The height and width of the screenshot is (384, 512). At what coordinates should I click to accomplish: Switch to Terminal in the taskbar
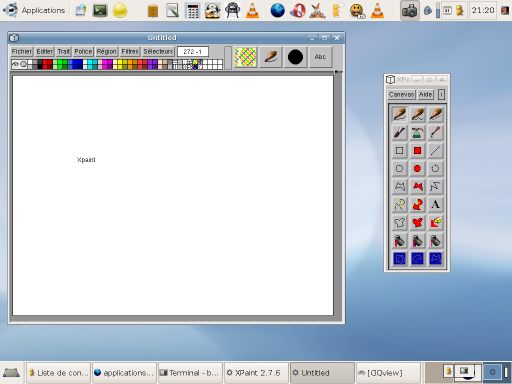pyautogui.click(x=190, y=373)
